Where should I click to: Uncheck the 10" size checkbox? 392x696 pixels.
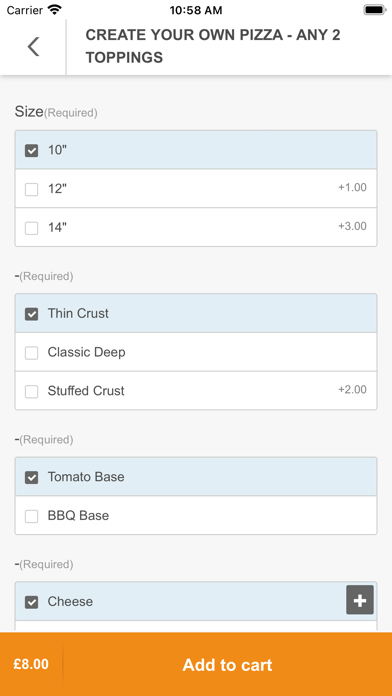[x=32, y=150]
